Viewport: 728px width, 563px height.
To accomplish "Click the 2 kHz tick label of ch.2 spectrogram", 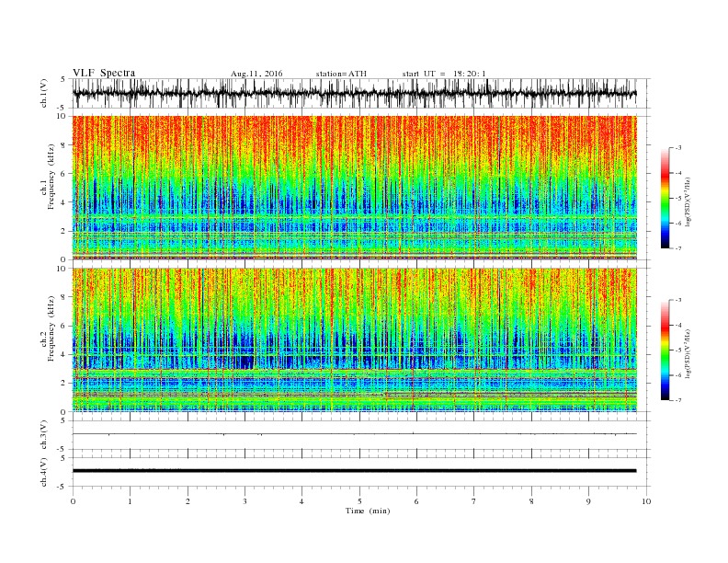I will 64,384.
